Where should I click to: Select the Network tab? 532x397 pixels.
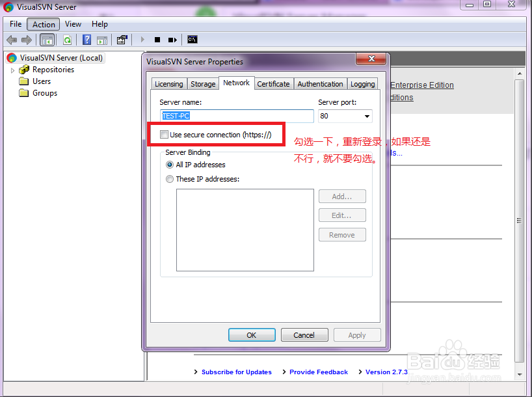(237, 83)
